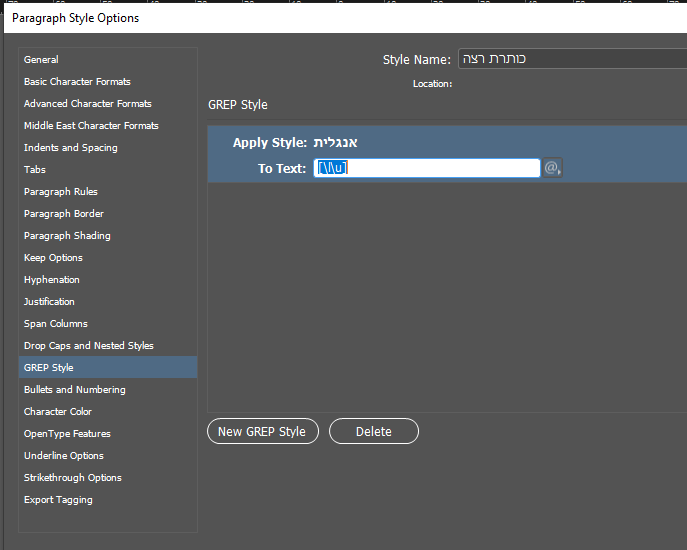Open Paragraph Border section
This screenshot has width=687, height=550.
pyautogui.click(x=108, y=213)
